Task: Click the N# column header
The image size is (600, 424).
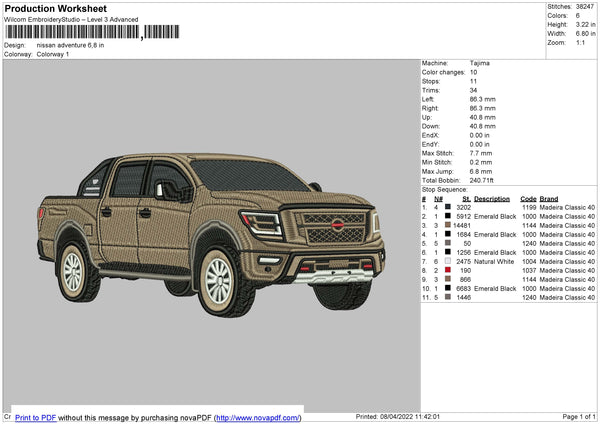Action: click(x=438, y=198)
